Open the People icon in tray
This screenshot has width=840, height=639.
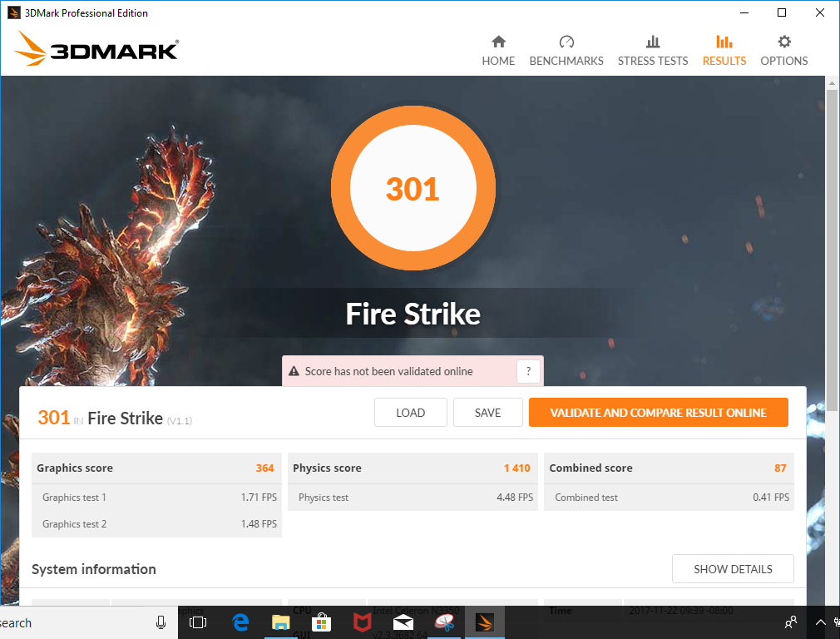[x=791, y=622]
